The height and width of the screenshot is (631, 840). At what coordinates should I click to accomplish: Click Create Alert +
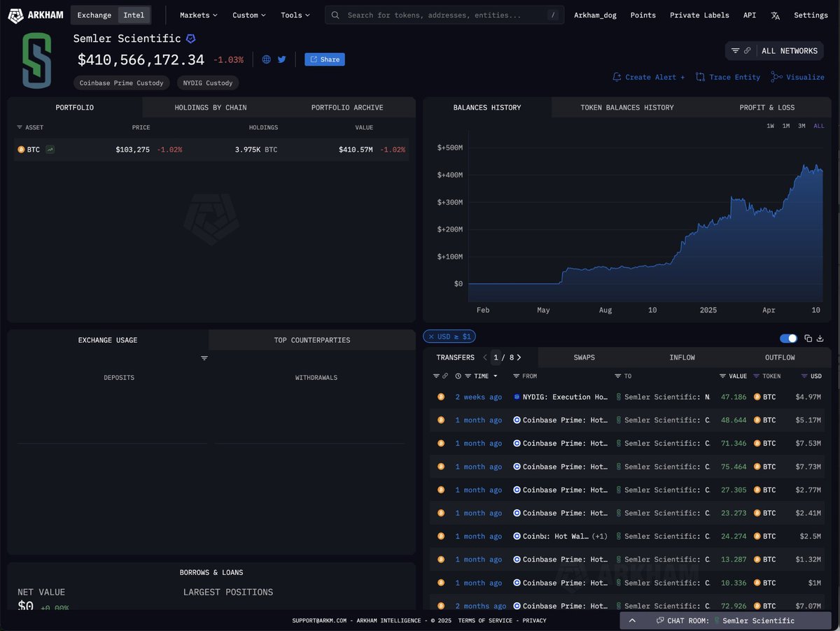(x=649, y=77)
